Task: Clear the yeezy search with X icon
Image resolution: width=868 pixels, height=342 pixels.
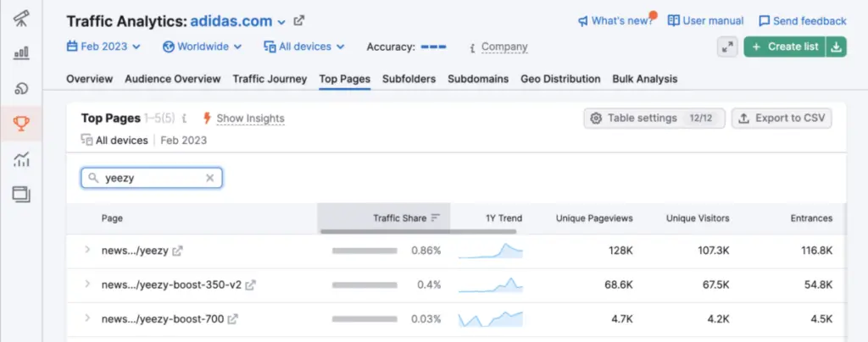Action: 210,179
